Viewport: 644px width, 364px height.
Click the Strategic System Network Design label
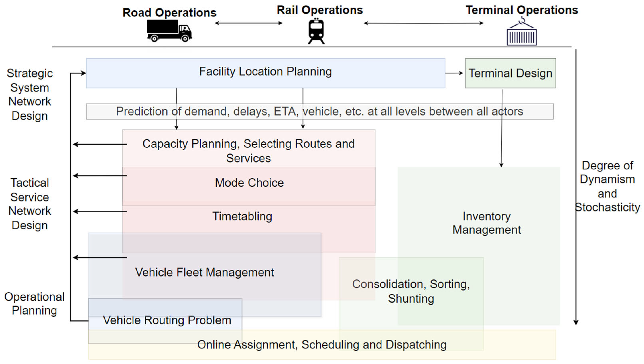tap(30, 94)
